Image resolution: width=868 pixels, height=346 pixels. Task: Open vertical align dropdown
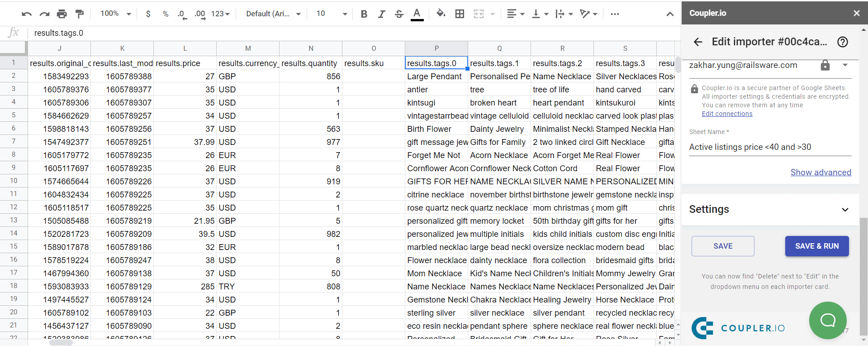point(540,14)
